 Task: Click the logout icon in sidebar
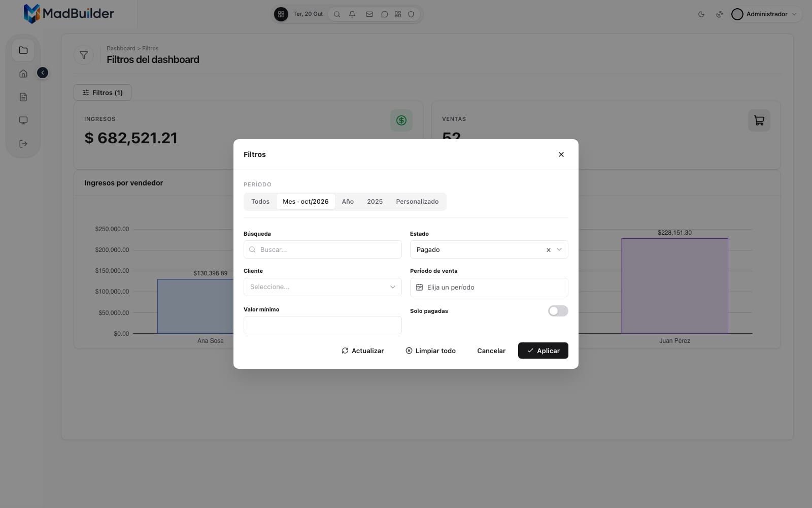click(23, 144)
